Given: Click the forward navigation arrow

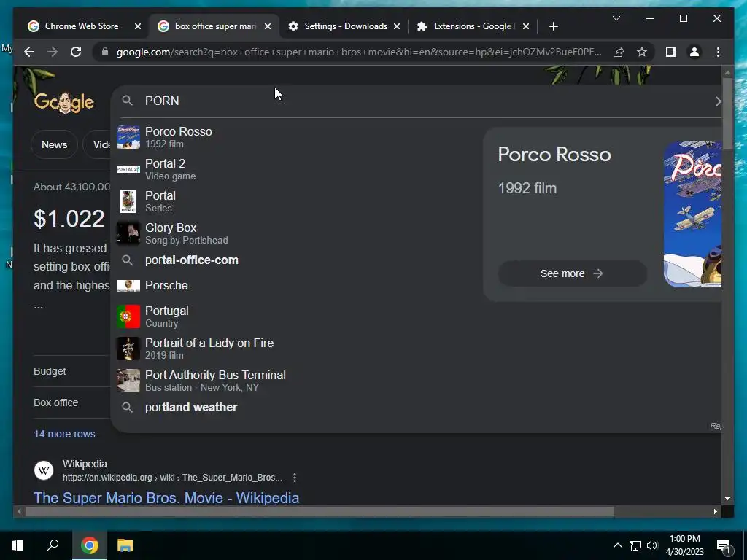Looking at the screenshot, I should (x=53, y=52).
